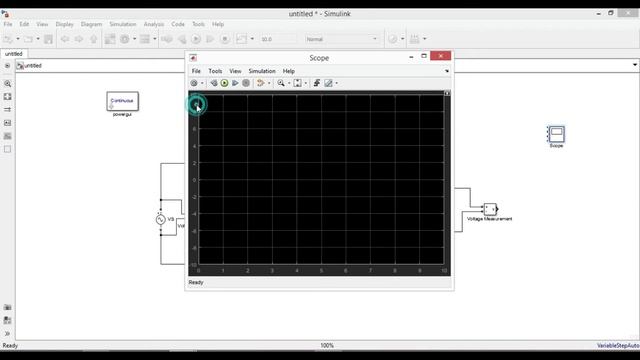Open Scope File menu
The width and height of the screenshot is (640, 360).
[196, 71]
